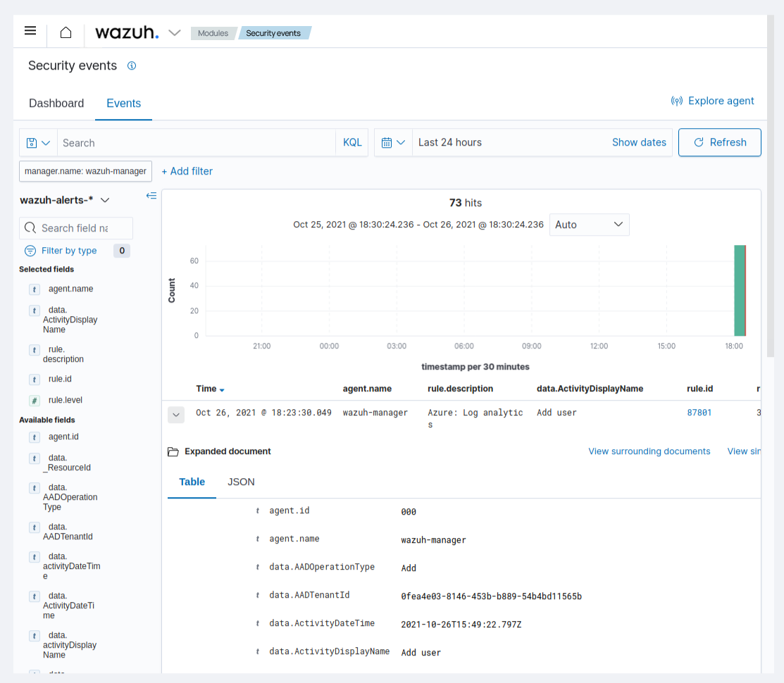Click View surrounding documents
Image resolution: width=784 pixels, height=683 pixels.
pos(649,451)
